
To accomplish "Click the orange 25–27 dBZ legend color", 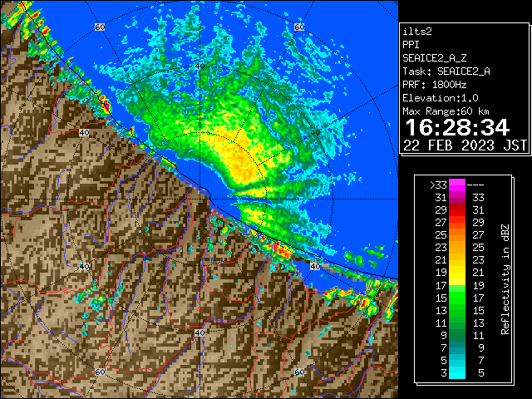I will click(457, 235).
